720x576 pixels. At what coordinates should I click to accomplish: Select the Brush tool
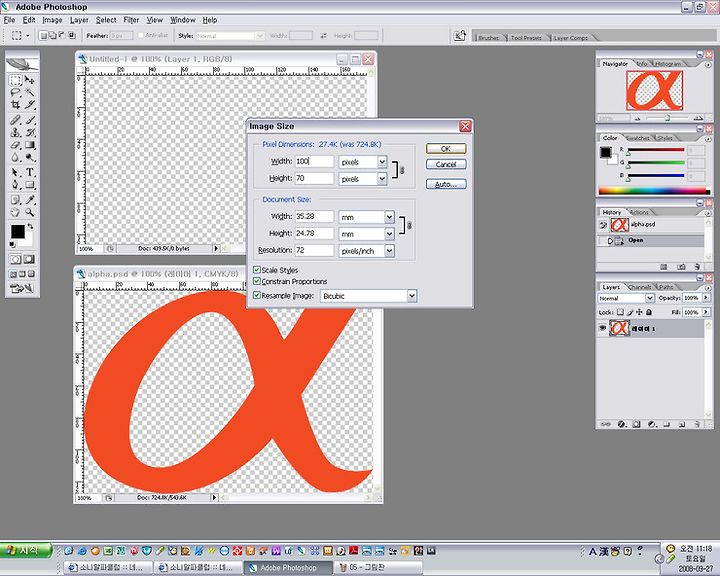coord(30,120)
